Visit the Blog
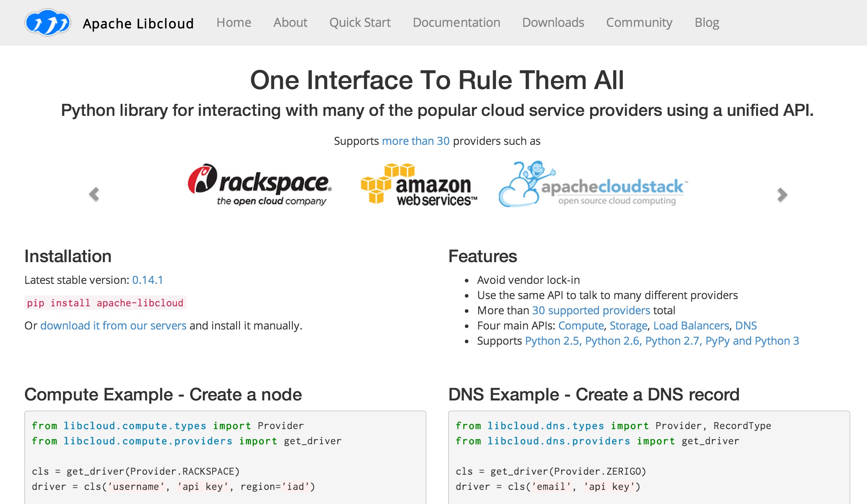 click(706, 22)
